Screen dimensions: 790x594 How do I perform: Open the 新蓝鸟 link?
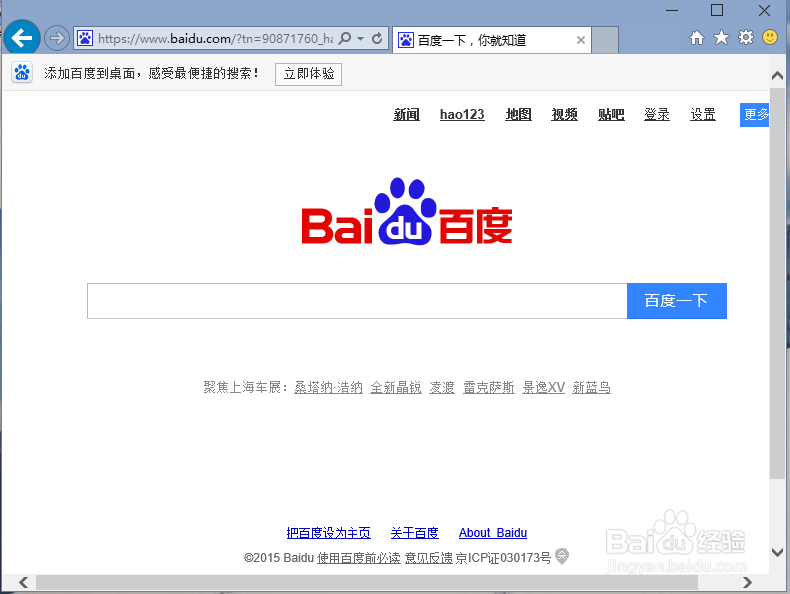[591, 387]
